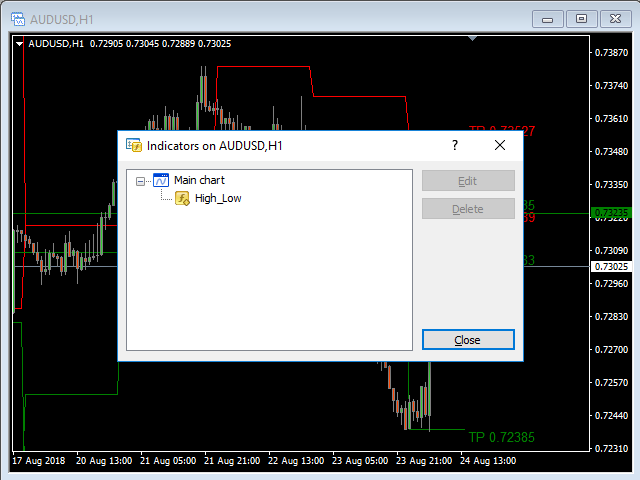The height and width of the screenshot is (480, 640).
Task: Click the Indicators on AUDUSD,H1 title
Action: [x=215, y=146]
